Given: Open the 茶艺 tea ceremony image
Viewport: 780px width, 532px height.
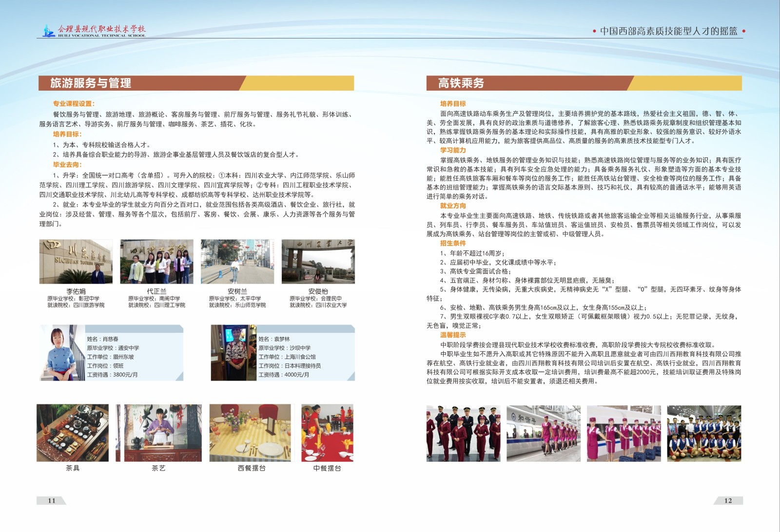Looking at the screenshot, I should [x=158, y=433].
